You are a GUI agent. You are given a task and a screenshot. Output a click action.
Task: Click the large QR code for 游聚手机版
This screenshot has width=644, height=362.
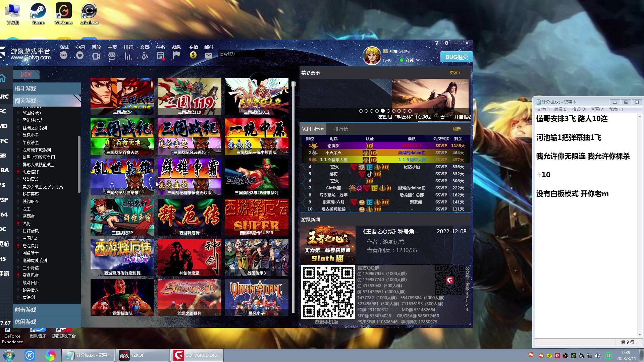(328, 292)
